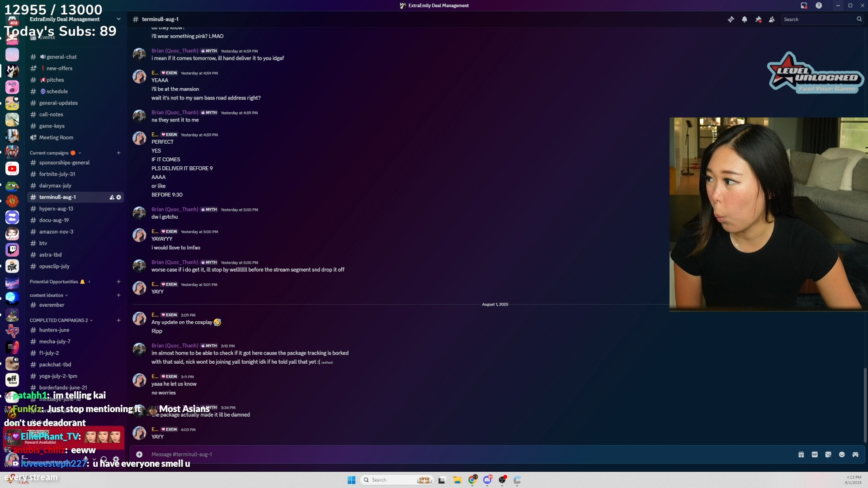Go to pitches channel
868x488 pixels.
(x=75, y=80)
